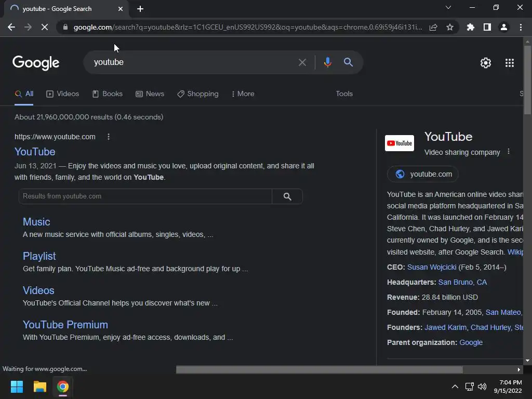532x399 pixels.
Task: Open the Windows Start menu
Action: tap(17, 387)
